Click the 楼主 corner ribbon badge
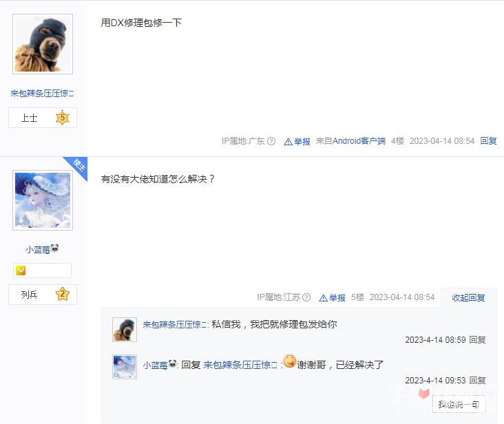 point(77,167)
